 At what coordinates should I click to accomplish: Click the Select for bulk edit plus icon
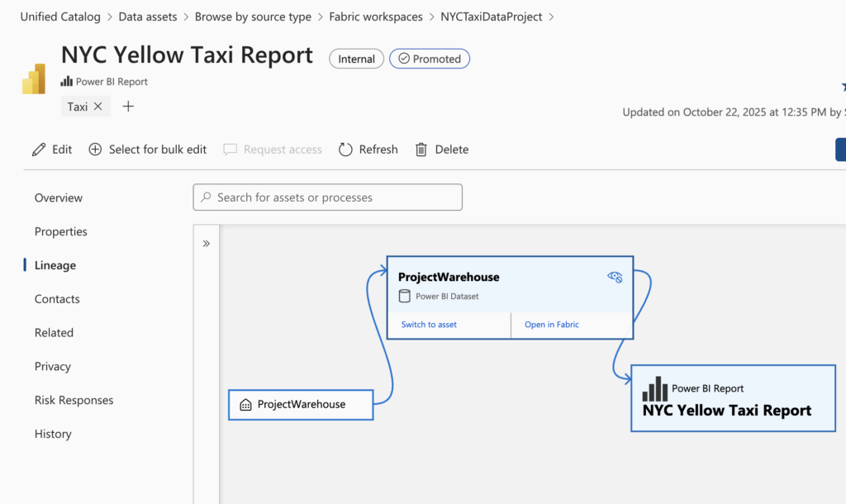tap(95, 150)
